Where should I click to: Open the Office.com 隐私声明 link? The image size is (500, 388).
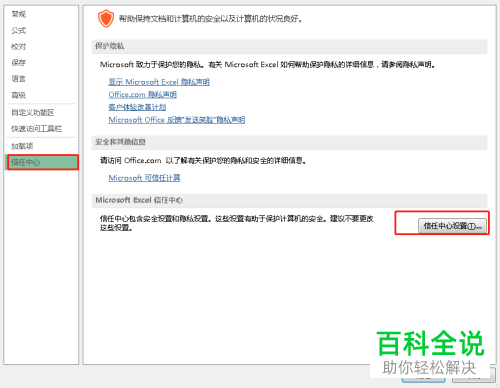pyautogui.click(x=142, y=94)
